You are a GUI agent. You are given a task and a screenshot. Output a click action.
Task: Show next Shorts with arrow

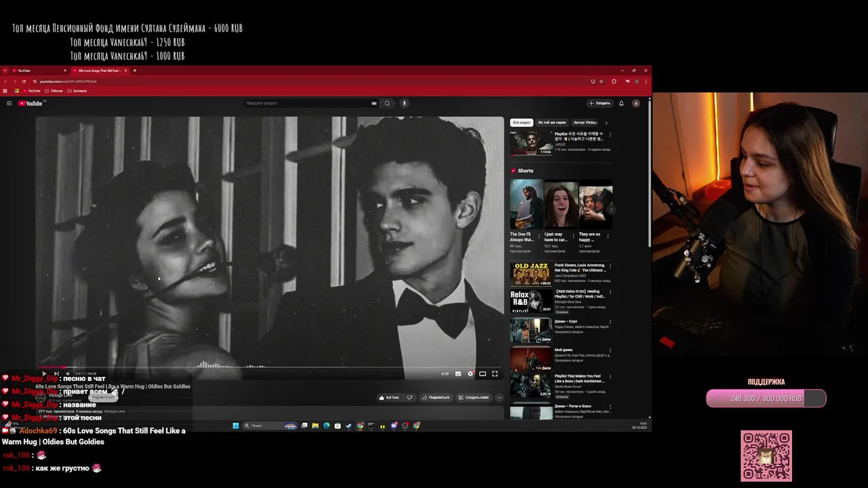tap(611, 209)
